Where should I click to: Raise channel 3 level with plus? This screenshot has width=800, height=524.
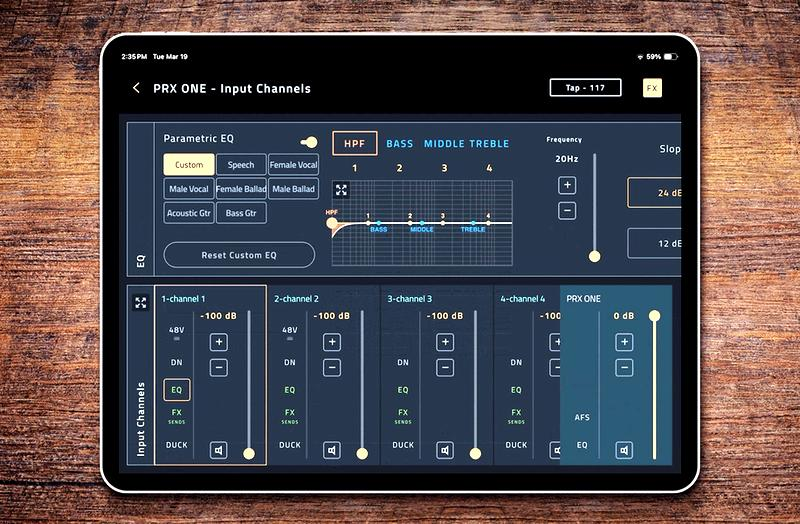pos(445,342)
